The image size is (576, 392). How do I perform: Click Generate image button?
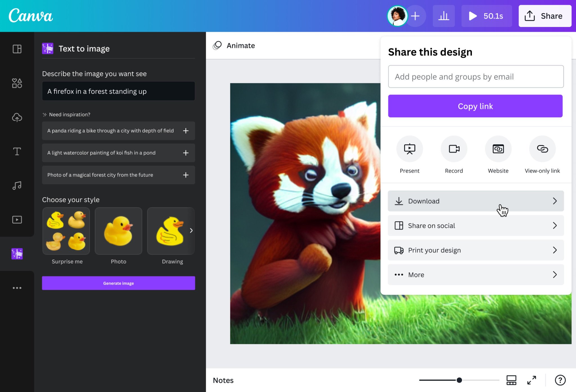tap(118, 283)
